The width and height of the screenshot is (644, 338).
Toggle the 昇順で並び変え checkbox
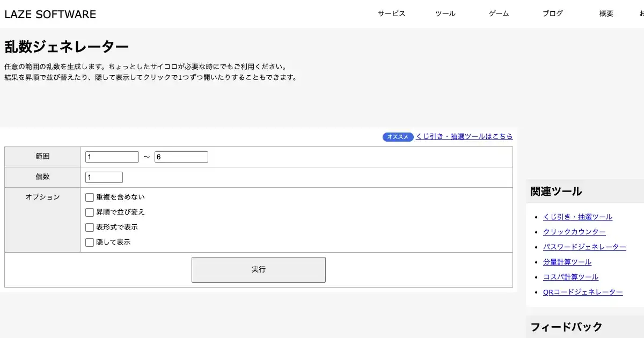[x=90, y=212]
